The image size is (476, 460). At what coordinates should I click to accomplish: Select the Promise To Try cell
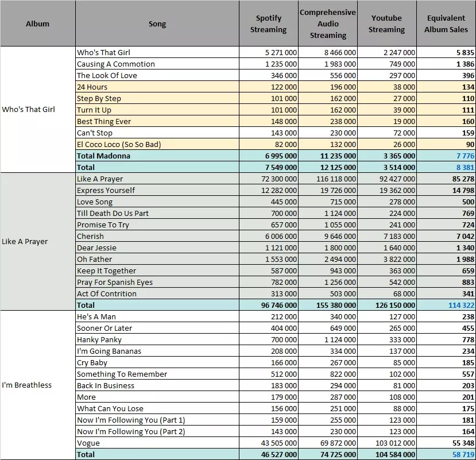pos(157,225)
